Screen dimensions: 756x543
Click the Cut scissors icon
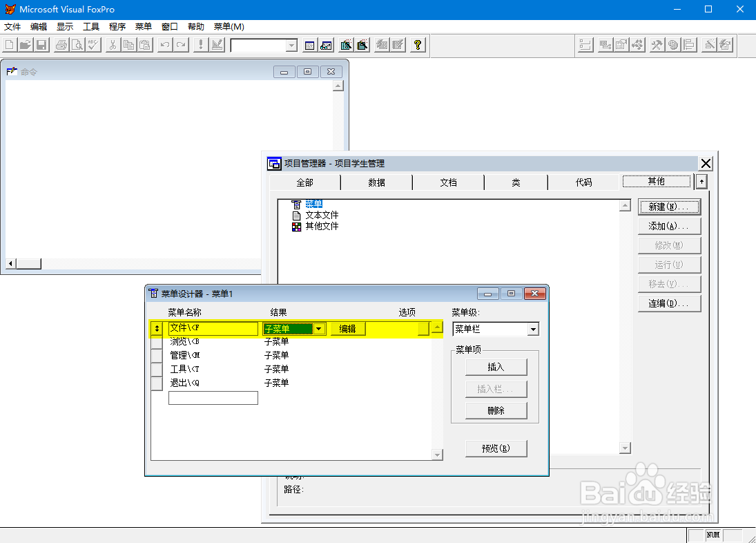(x=113, y=46)
